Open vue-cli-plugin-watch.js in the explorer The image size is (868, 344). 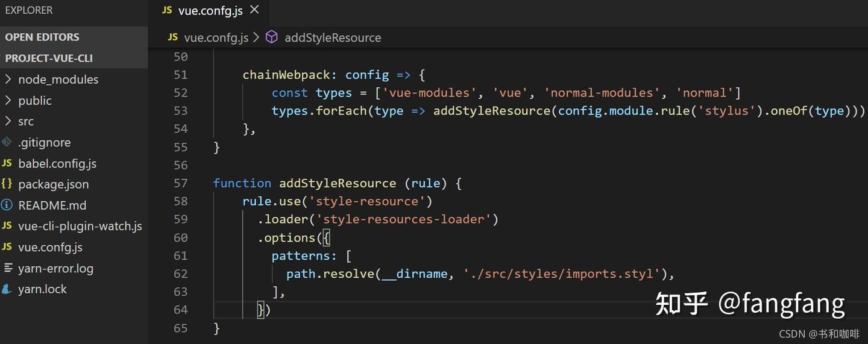click(x=80, y=227)
